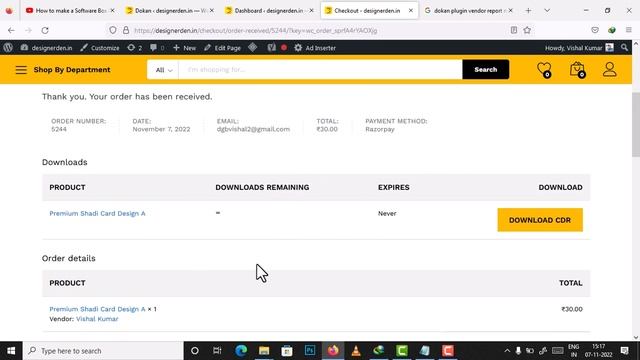Click the browser back arrow
640x360 pixels.
[11, 30]
